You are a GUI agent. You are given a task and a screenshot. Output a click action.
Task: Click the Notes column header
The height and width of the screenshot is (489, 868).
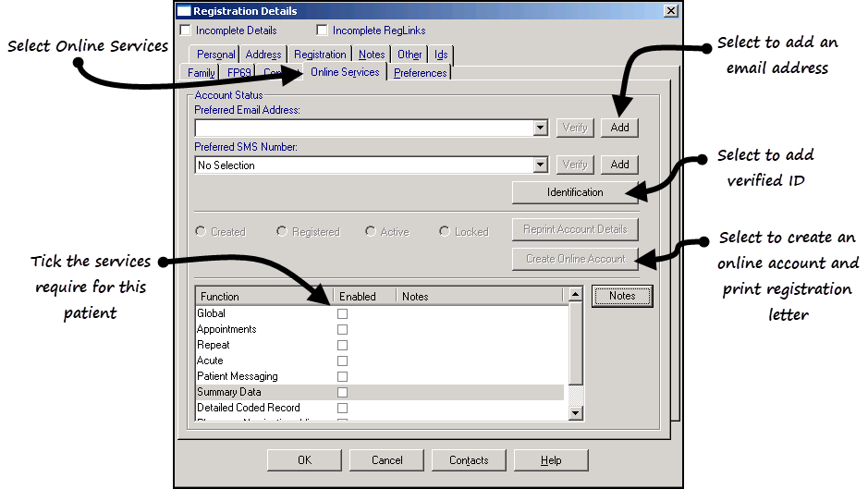(x=480, y=297)
